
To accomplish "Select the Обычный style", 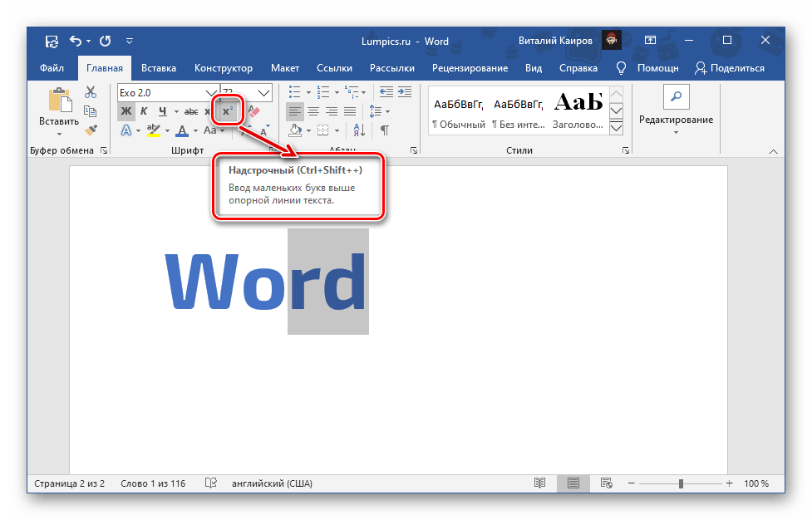I will [x=459, y=111].
